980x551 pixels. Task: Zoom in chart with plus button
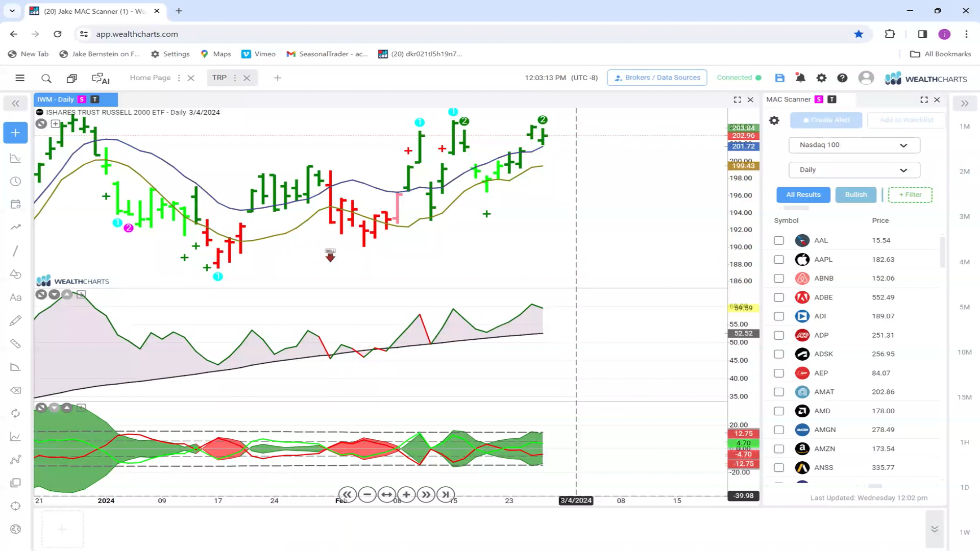tap(406, 494)
